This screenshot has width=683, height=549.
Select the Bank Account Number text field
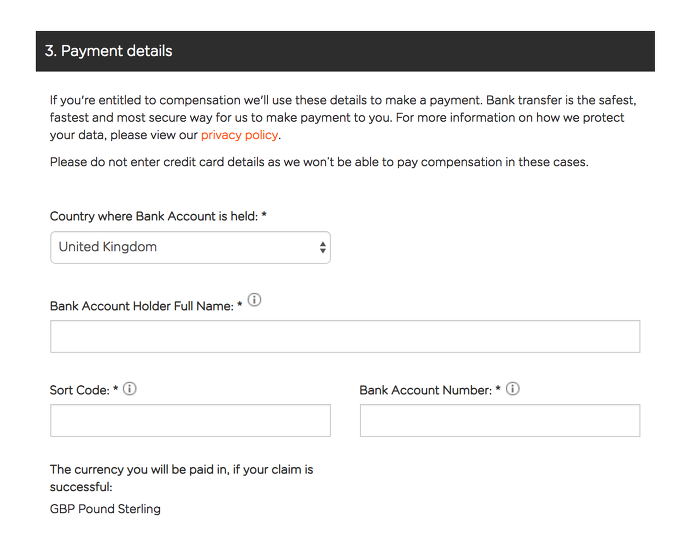[500, 420]
